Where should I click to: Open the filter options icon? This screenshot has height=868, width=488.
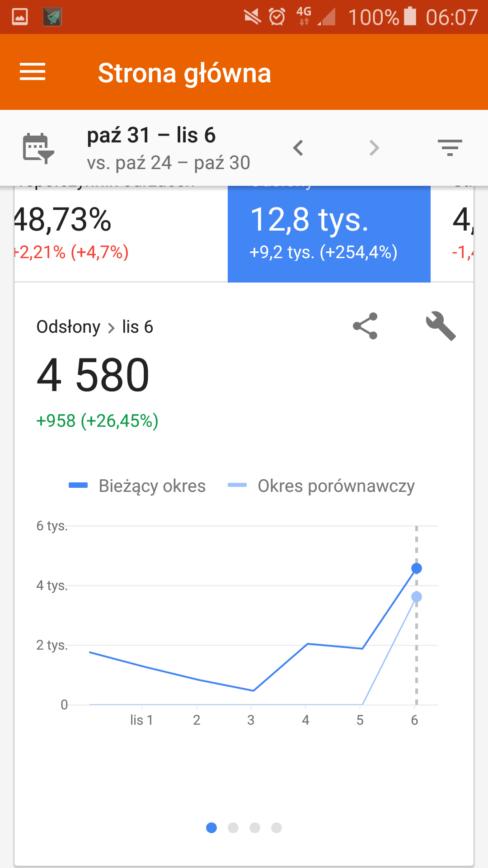click(450, 148)
